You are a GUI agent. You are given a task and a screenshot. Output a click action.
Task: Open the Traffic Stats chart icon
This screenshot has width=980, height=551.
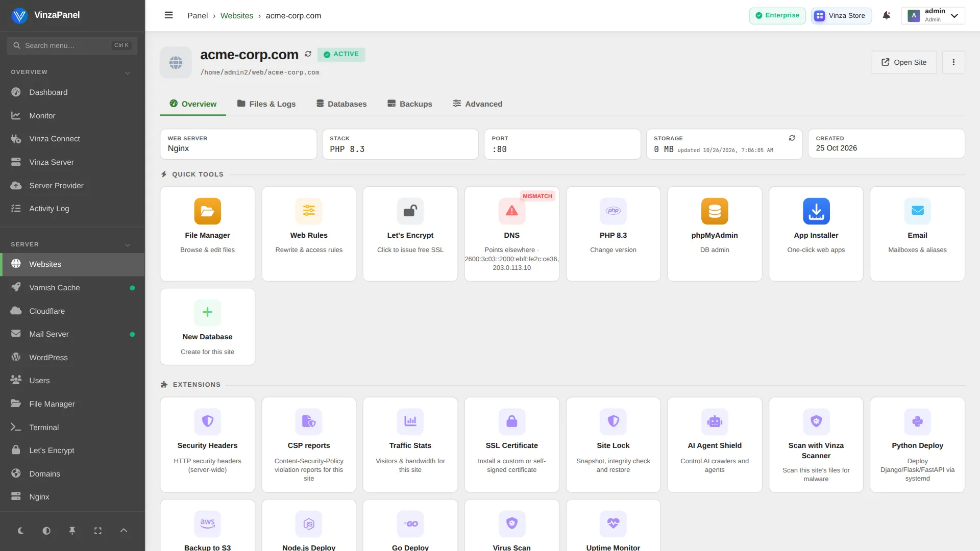(410, 421)
